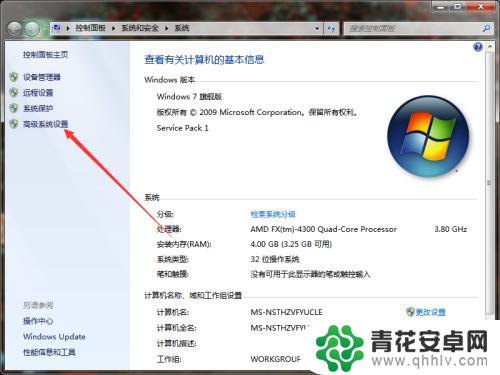Viewport: 500px width, 375px height.
Task: Open 性能信息和工具 link
Action: pos(49,352)
